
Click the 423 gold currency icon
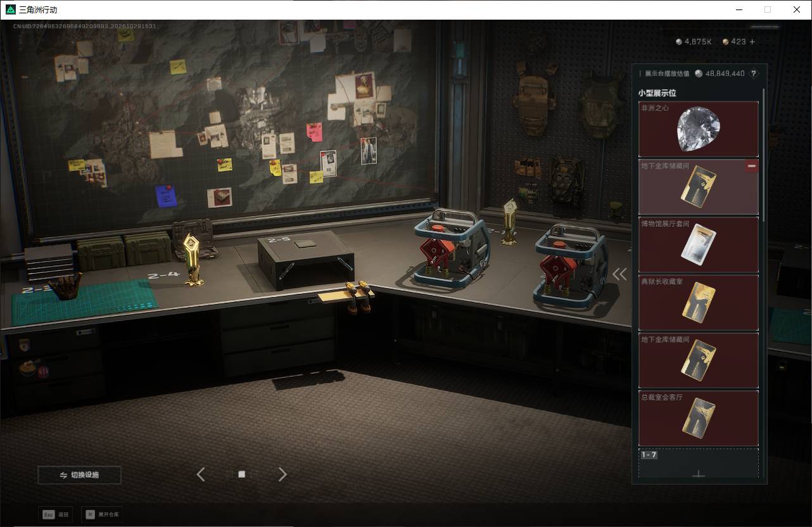[726, 42]
